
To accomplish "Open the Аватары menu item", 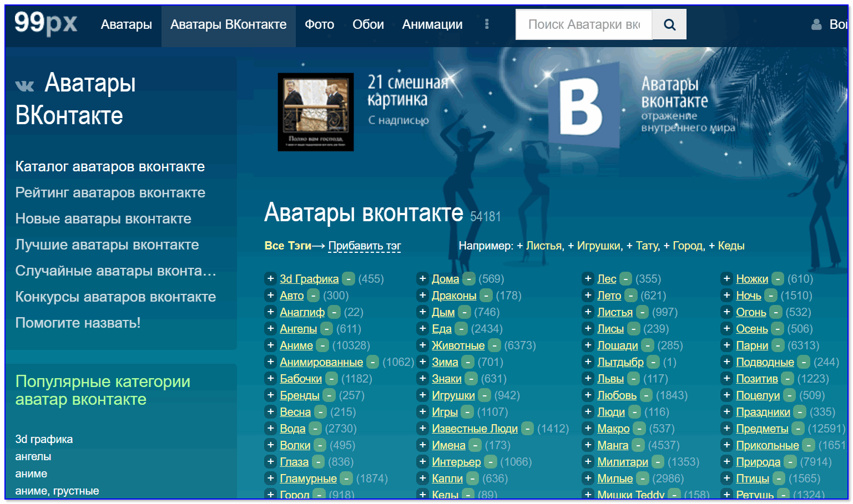I will pos(126,24).
